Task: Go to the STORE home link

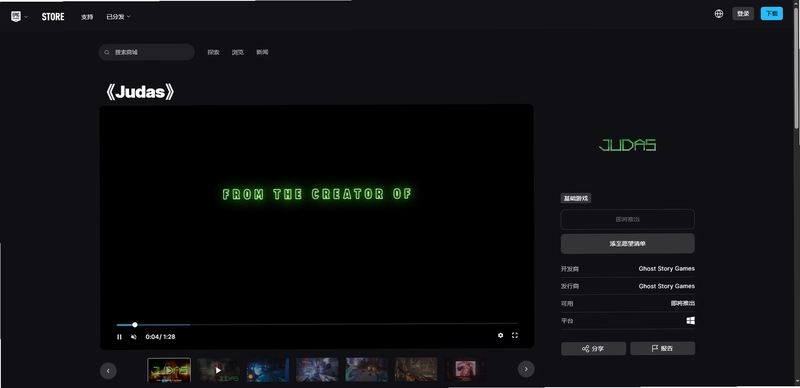Action: click(x=53, y=17)
